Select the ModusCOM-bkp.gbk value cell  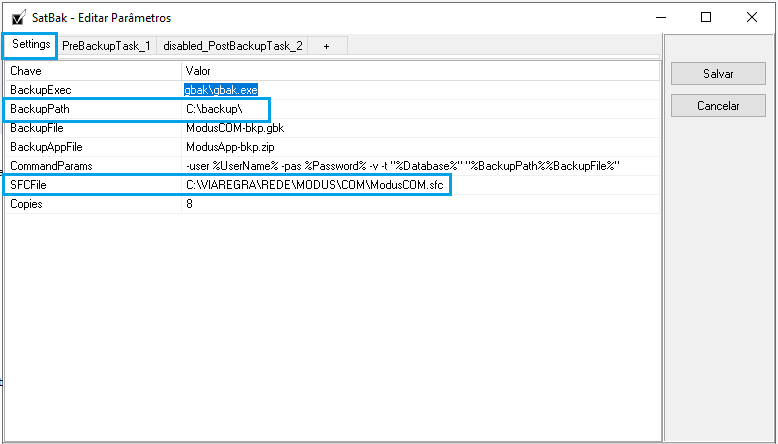[x=234, y=128]
